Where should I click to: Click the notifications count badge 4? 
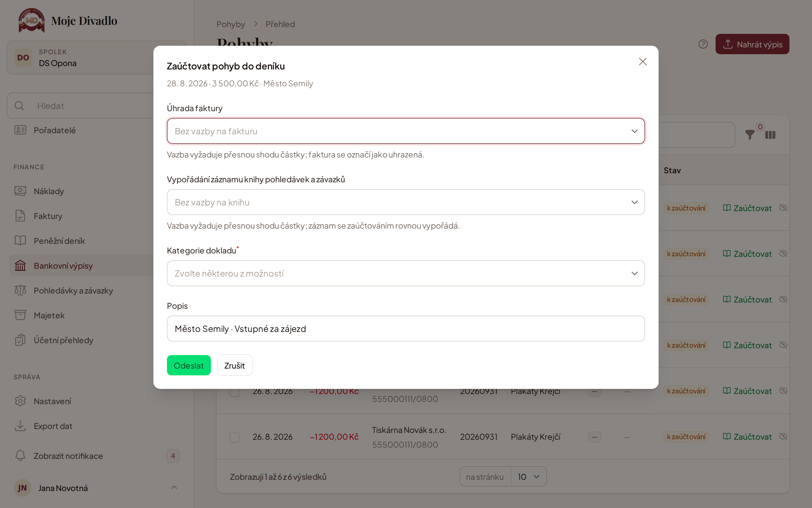coord(173,456)
